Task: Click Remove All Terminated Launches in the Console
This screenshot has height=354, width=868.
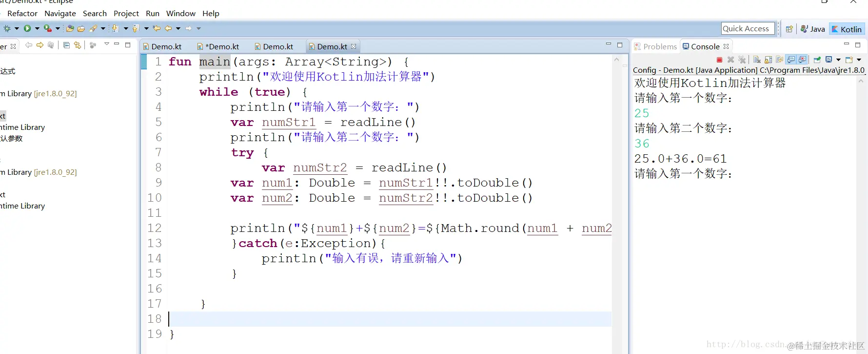Action: (x=742, y=60)
